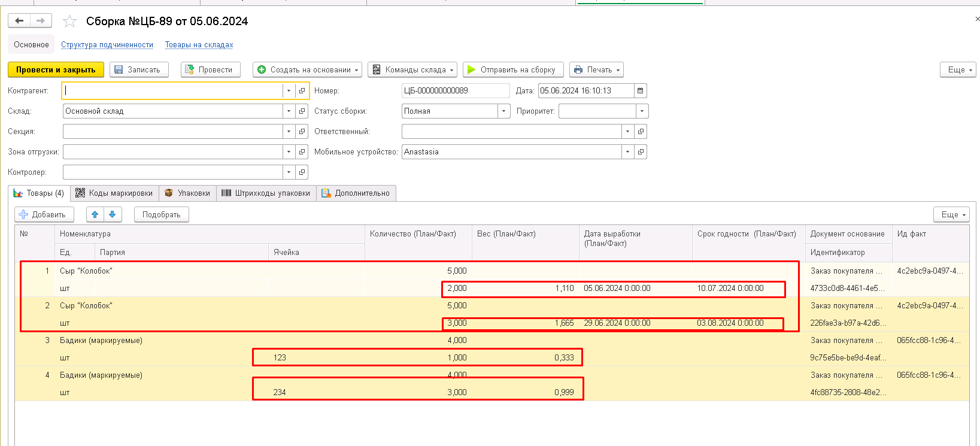
Task: Go forward with the right arrow
Action: coord(41,21)
